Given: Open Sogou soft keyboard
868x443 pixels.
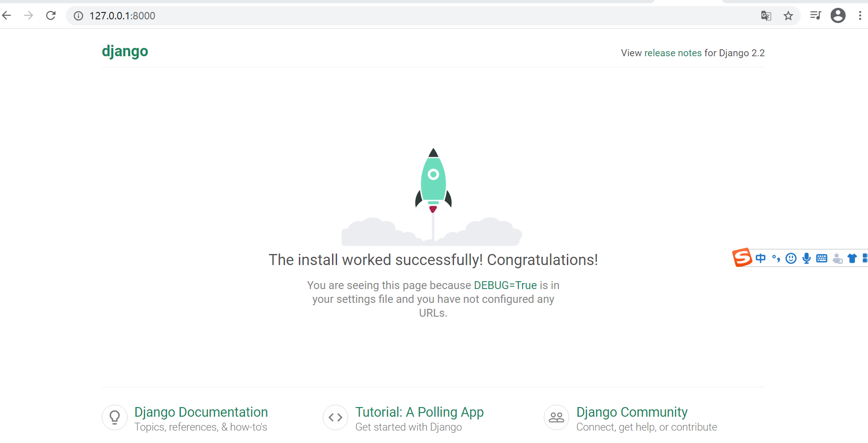Looking at the screenshot, I should tap(821, 258).
